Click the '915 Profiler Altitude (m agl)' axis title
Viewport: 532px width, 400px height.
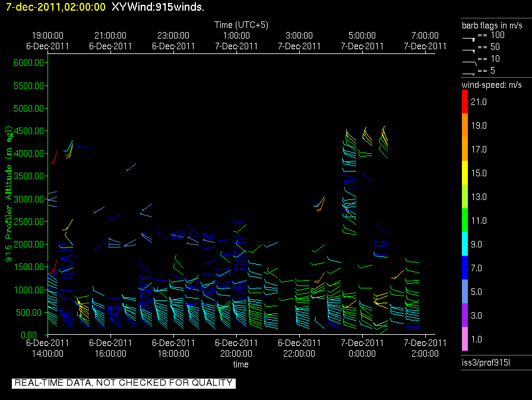tap(8, 194)
